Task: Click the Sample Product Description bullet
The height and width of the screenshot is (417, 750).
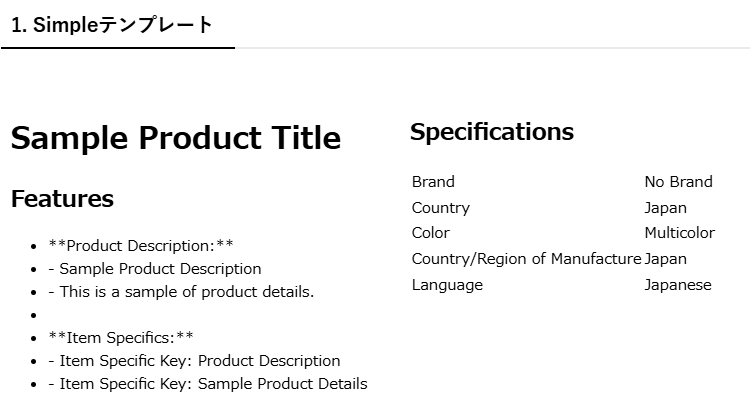Action: click(x=155, y=269)
